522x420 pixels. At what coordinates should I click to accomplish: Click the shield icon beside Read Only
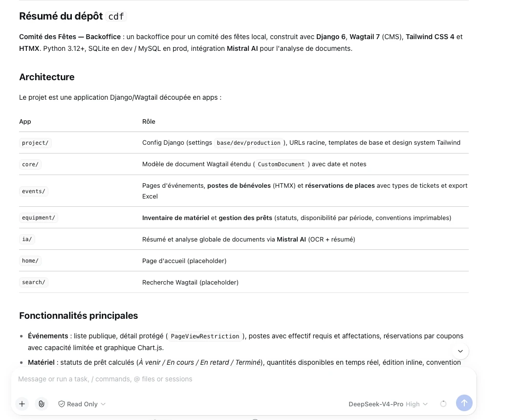tap(62, 404)
